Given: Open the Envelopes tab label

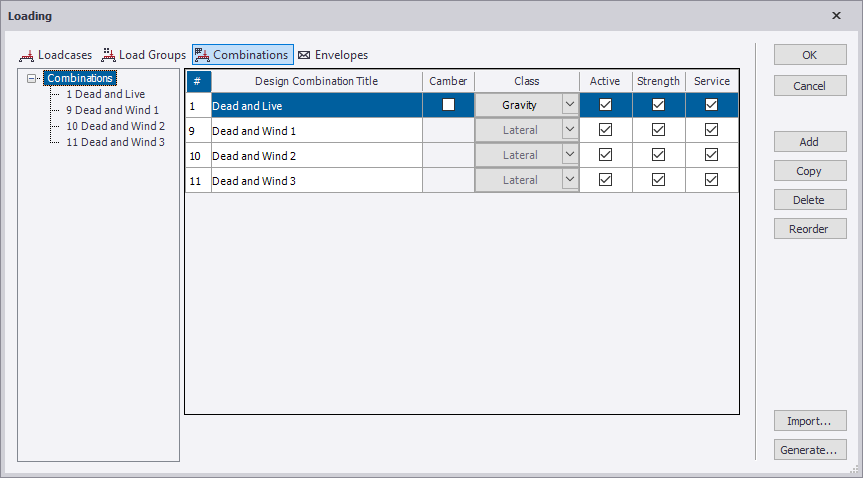Looking at the screenshot, I should click(x=341, y=55).
